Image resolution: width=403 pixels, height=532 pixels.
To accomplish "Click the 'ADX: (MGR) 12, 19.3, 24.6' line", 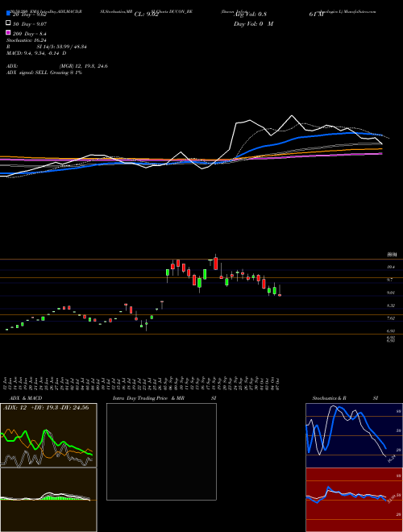I will click(57, 66).
